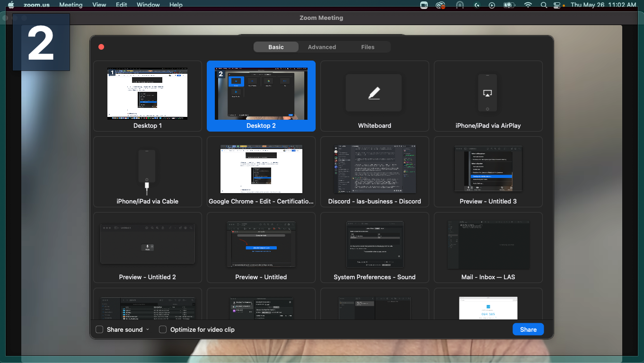Switch to the Files tab
644x363 pixels.
(x=368, y=47)
